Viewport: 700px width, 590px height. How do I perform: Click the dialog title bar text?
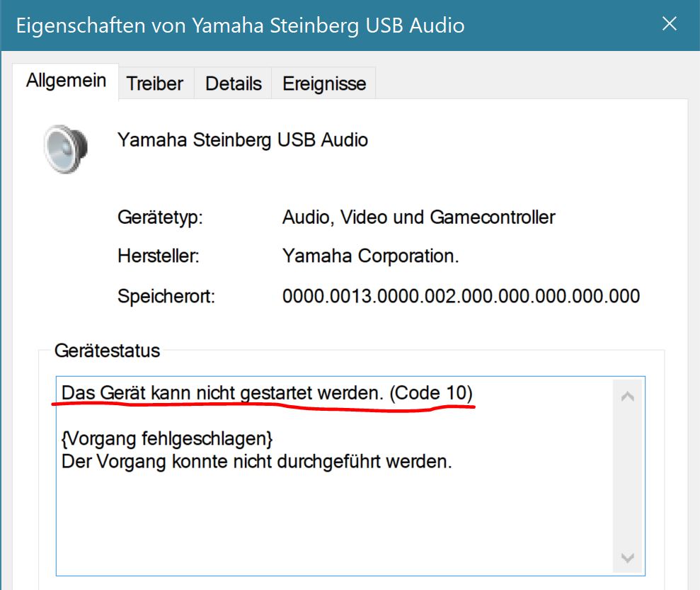pos(240,25)
